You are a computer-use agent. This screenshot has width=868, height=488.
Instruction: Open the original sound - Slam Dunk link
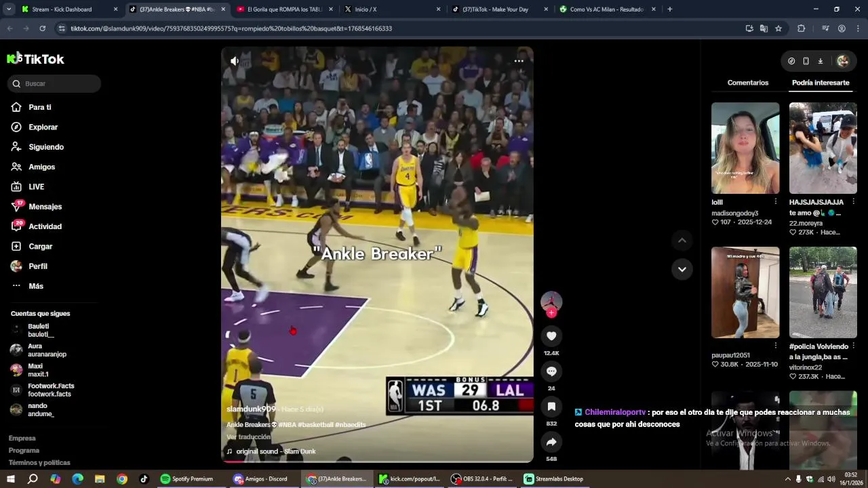(x=275, y=451)
